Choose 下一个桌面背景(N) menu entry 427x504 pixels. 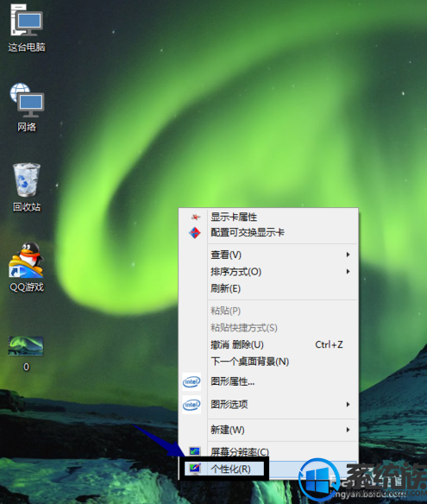click(268, 362)
